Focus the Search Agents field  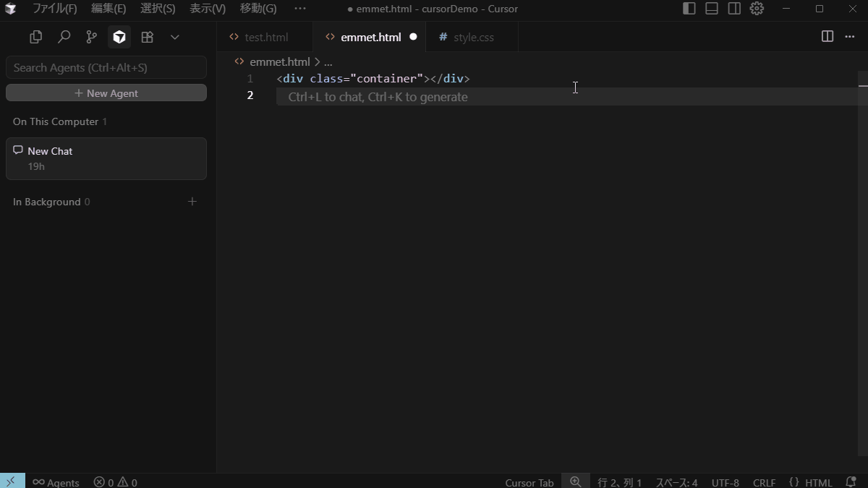click(106, 67)
